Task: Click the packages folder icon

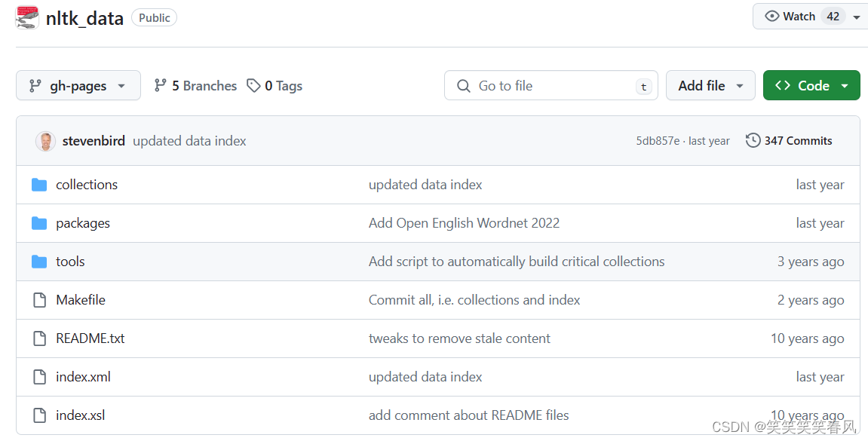Action: click(39, 223)
